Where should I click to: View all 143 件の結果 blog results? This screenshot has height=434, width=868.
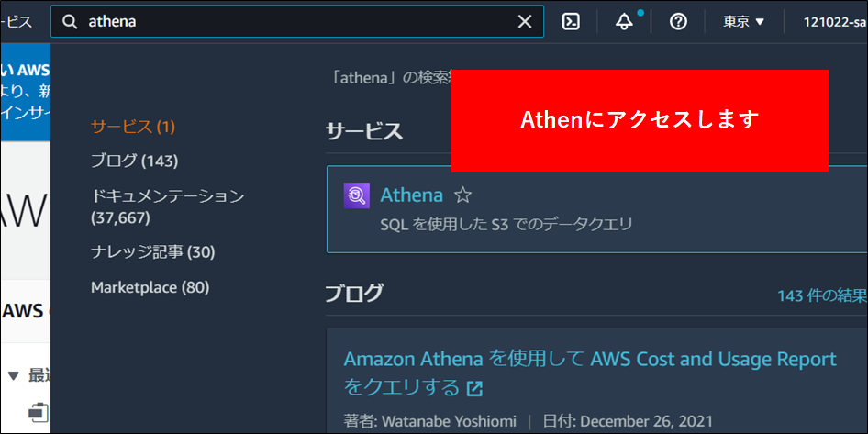(821, 295)
